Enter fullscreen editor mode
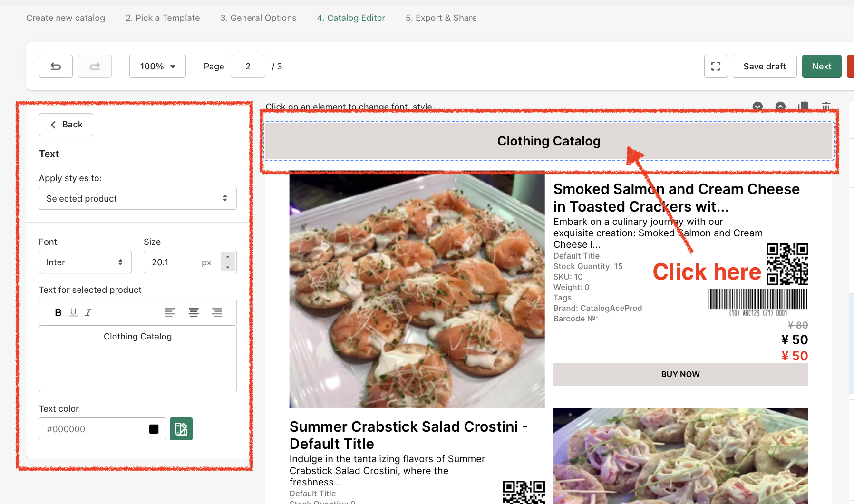Screen dimensions: 854x504 click(716, 66)
